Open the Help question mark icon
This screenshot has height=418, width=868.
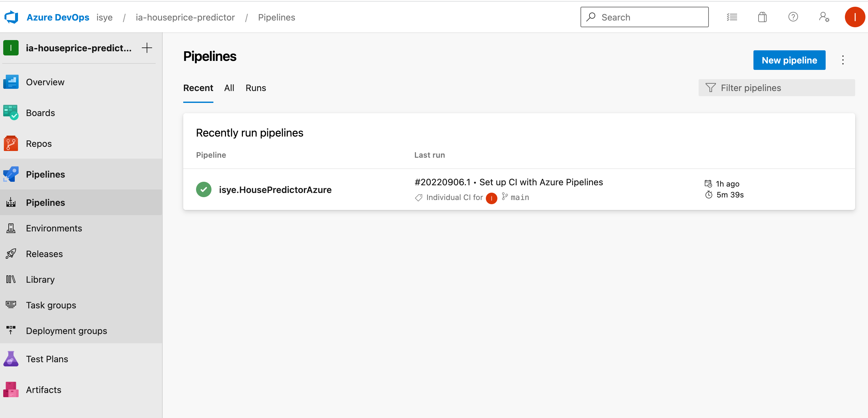point(793,17)
